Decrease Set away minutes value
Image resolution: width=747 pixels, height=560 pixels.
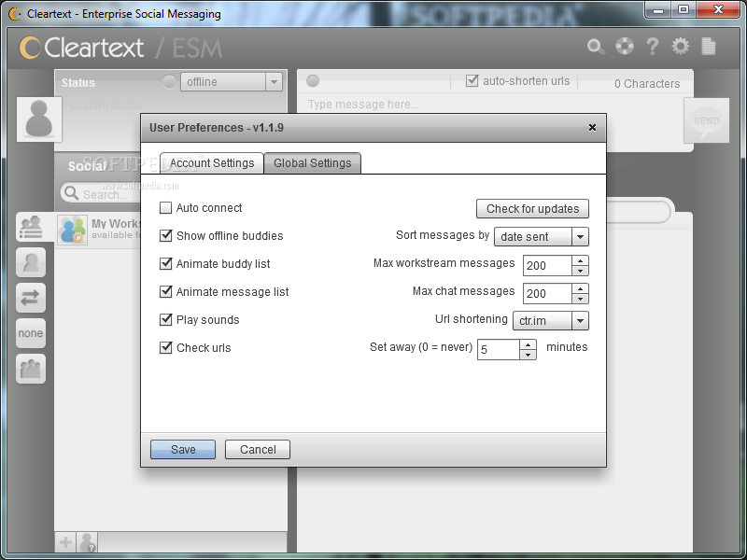click(x=528, y=355)
